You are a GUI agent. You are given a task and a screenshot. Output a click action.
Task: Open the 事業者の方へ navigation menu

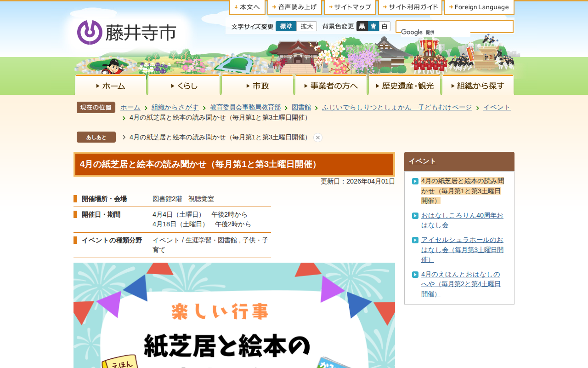point(331,85)
